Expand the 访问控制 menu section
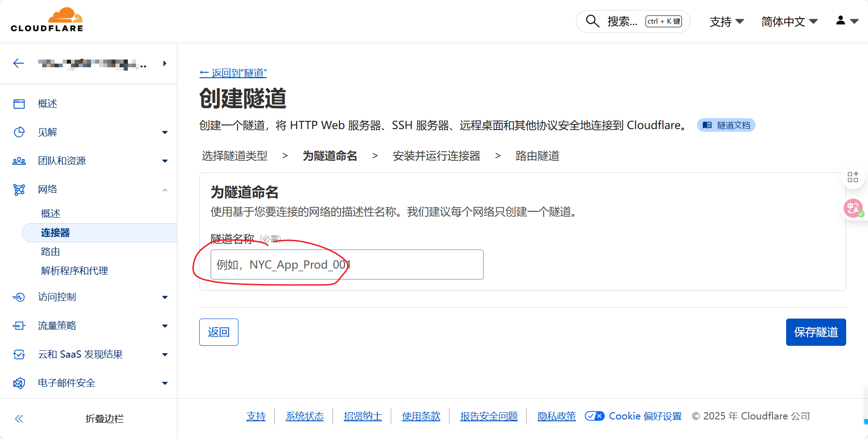 tap(165, 298)
